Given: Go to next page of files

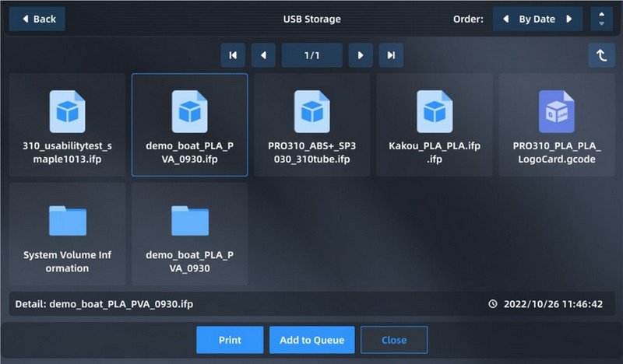Looking at the screenshot, I should pyautogui.click(x=361, y=55).
